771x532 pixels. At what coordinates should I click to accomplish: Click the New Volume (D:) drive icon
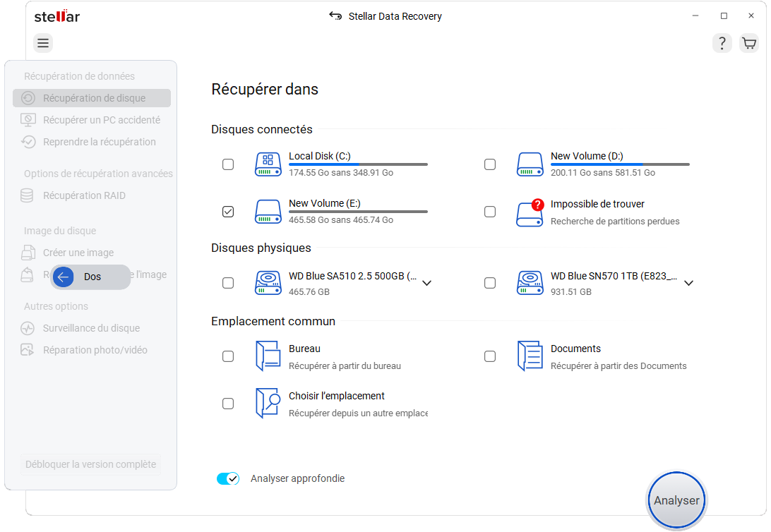click(x=530, y=164)
